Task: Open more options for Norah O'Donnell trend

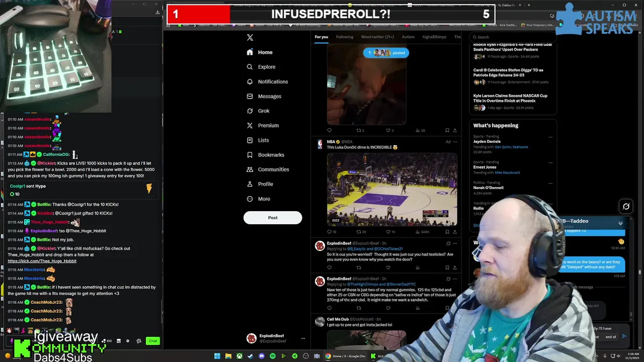Action: point(550,183)
